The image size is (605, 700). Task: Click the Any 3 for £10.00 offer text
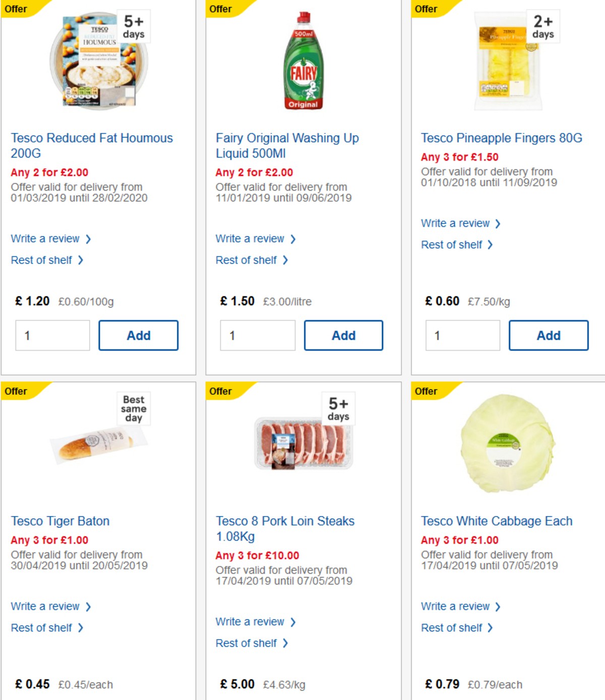[x=257, y=555]
